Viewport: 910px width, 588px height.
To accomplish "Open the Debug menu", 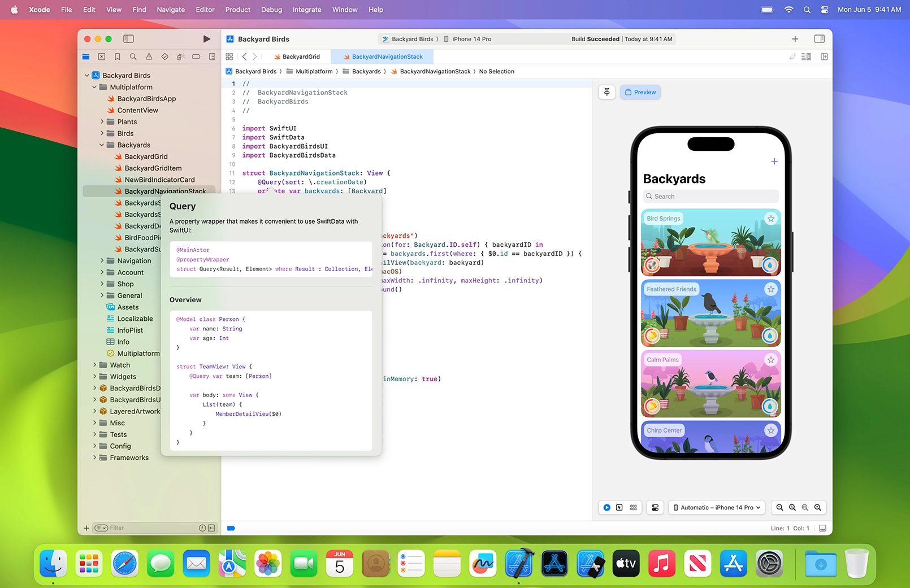I will tap(271, 10).
